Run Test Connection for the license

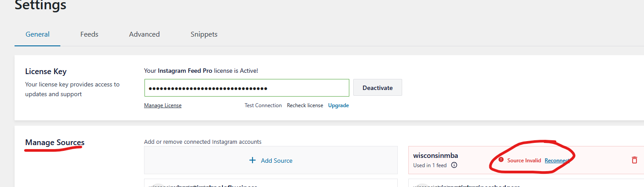(x=263, y=105)
